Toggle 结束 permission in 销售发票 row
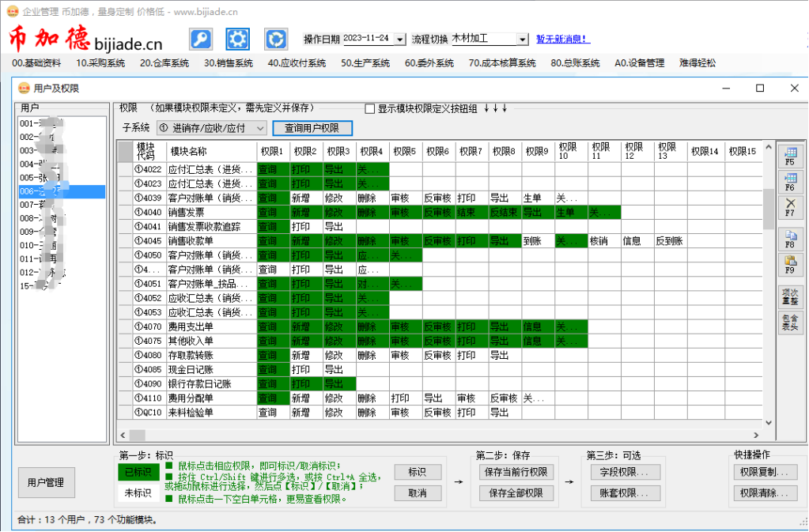The image size is (809, 532). [x=472, y=213]
